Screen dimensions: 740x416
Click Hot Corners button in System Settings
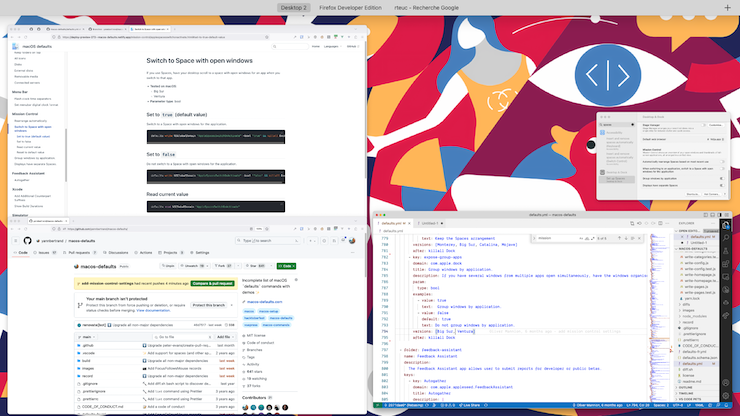(x=711, y=194)
